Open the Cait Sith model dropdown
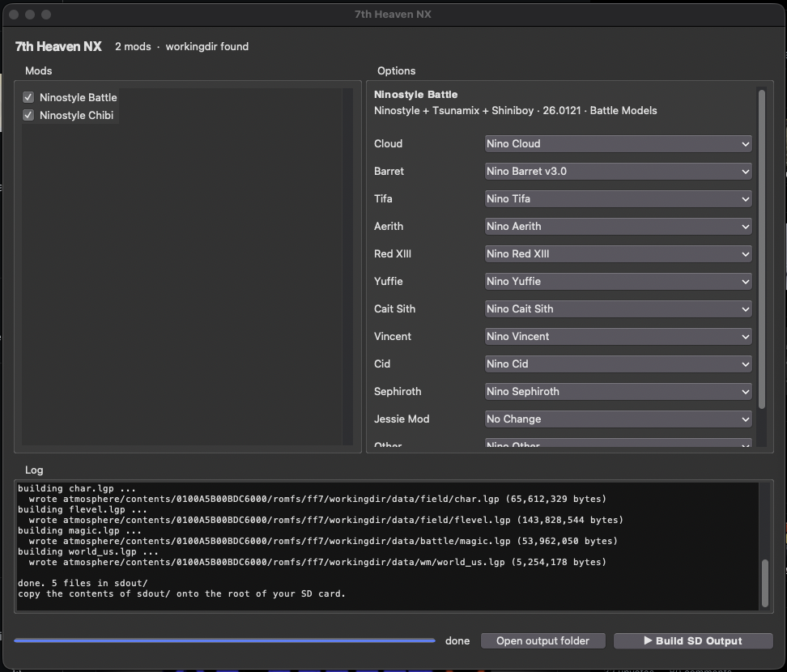Screen dimensions: 787x672 [x=618, y=309]
